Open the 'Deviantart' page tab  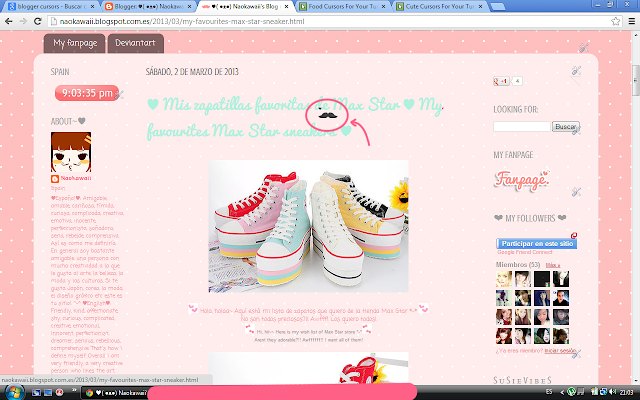click(x=136, y=43)
